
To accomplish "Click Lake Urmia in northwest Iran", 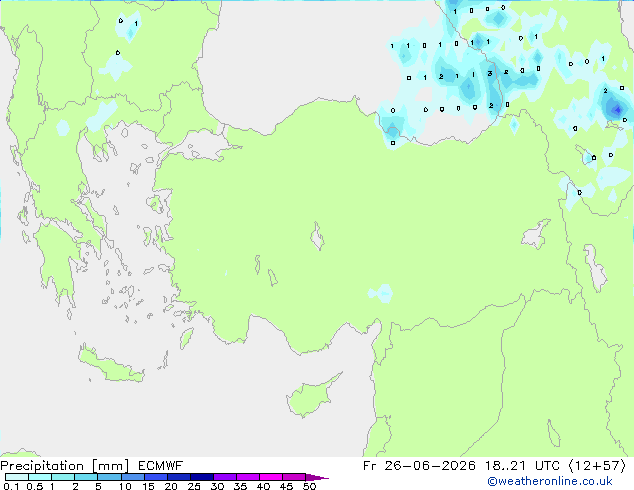I will click(594, 268).
